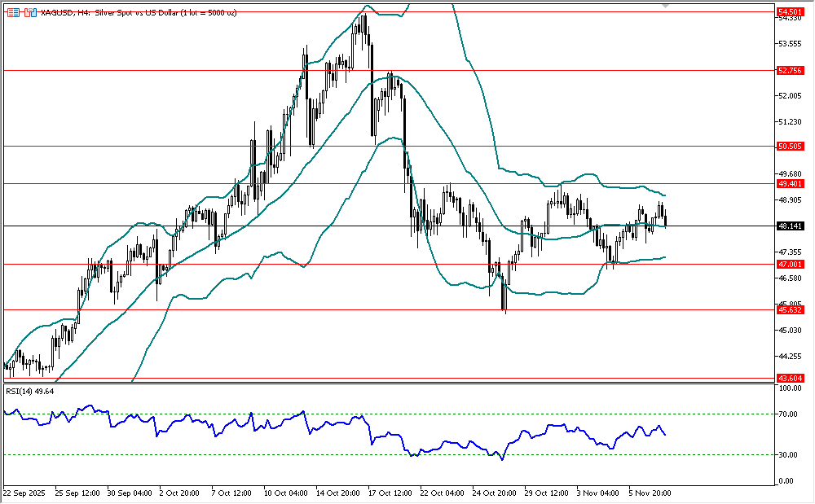Select the 54.501 resistance price label
Image resolution: width=815 pixels, height=504 pixels.
pyautogui.click(x=790, y=12)
